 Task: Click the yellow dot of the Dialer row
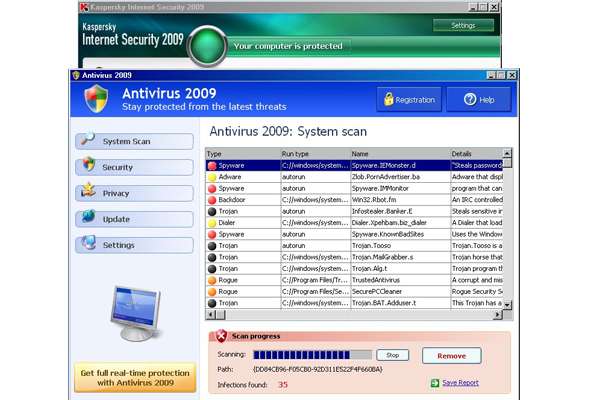[x=212, y=223]
